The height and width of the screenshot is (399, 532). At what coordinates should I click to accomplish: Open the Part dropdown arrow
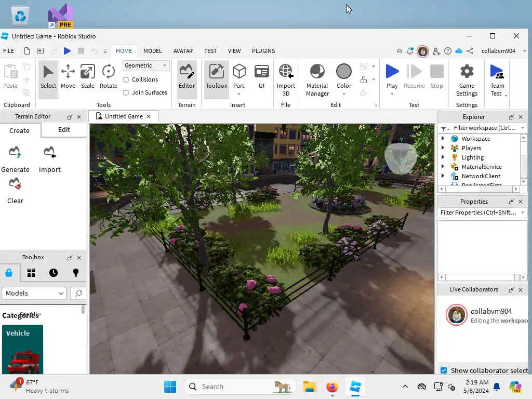(x=239, y=94)
